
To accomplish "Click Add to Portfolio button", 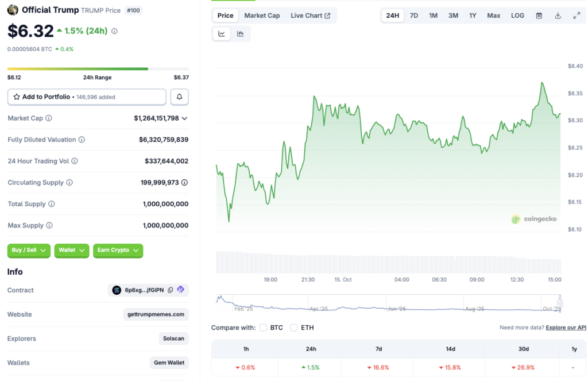I will click(87, 97).
